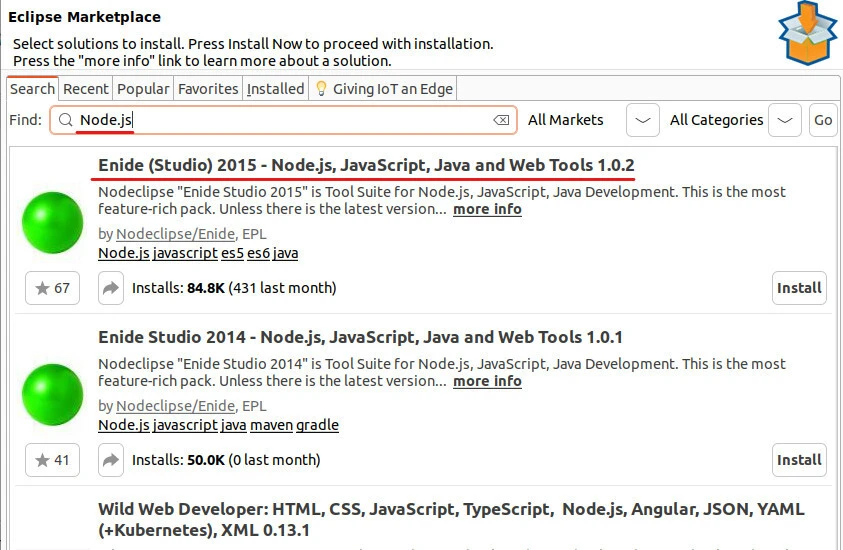
Task: Switch to the Popular tab
Action: (x=143, y=89)
